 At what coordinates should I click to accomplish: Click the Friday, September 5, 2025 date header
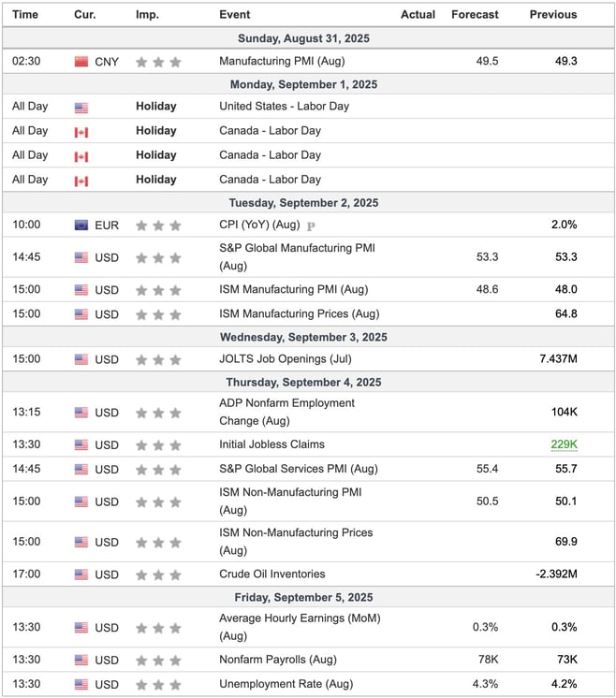coord(303,597)
